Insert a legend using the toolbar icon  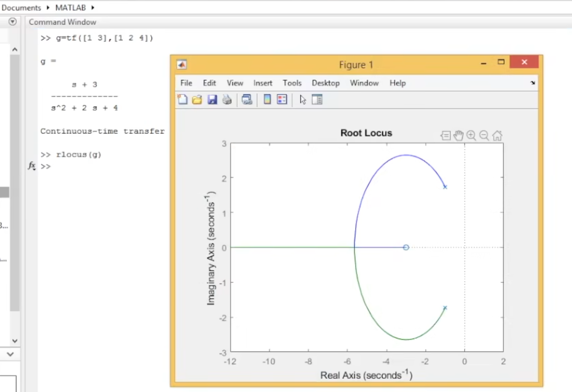click(x=282, y=99)
